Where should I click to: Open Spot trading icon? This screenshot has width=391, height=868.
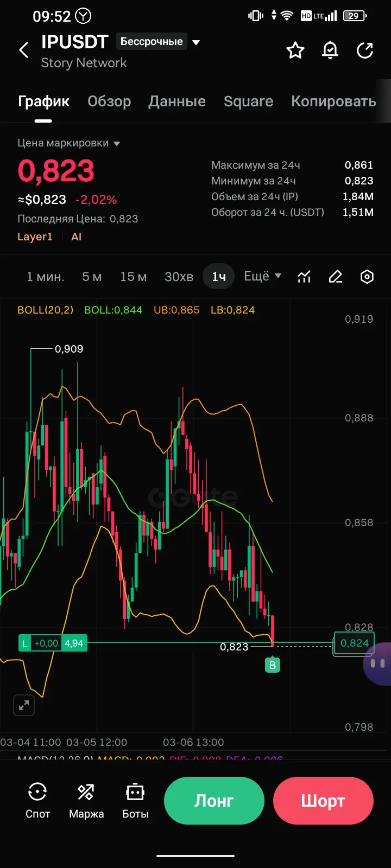37,800
